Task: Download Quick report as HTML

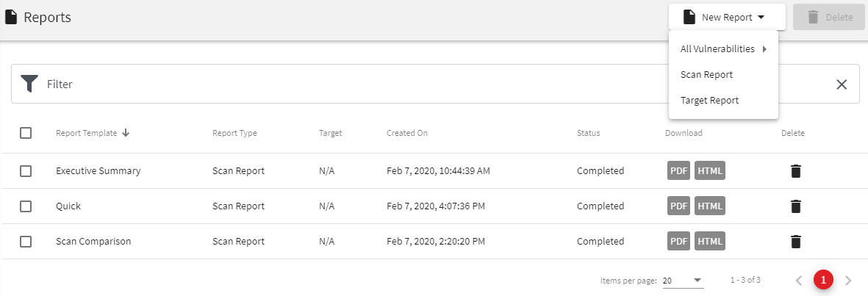Action: point(710,206)
